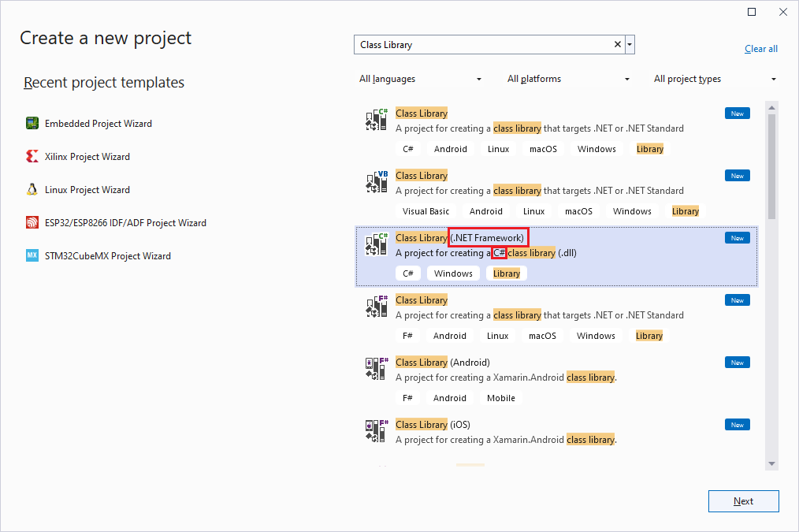799x532 pixels.
Task: Click the macOS tag in the Visual Basic row
Action: (x=578, y=211)
